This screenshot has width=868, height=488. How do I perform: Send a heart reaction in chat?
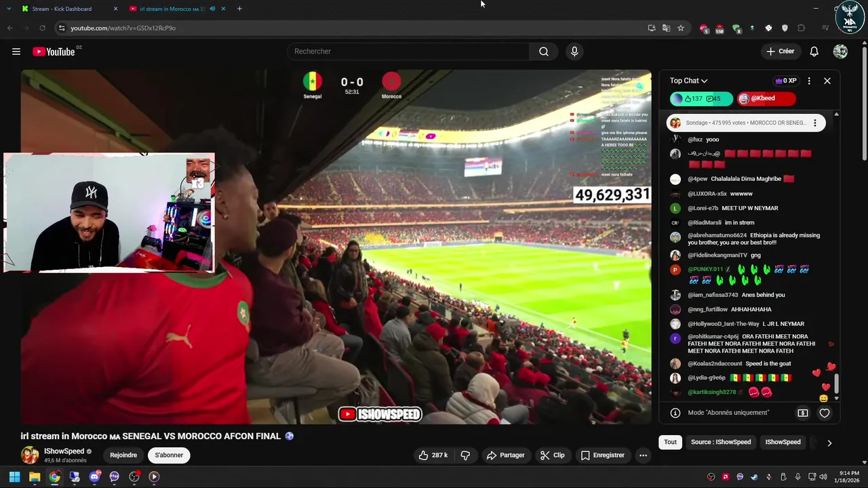click(825, 413)
